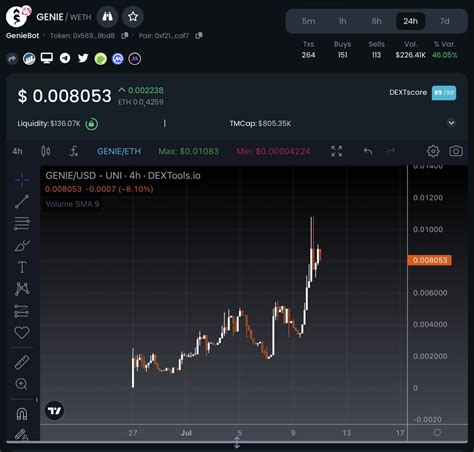Add GENIE to favorites with star icon
The image size is (474, 452).
coord(133,16)
